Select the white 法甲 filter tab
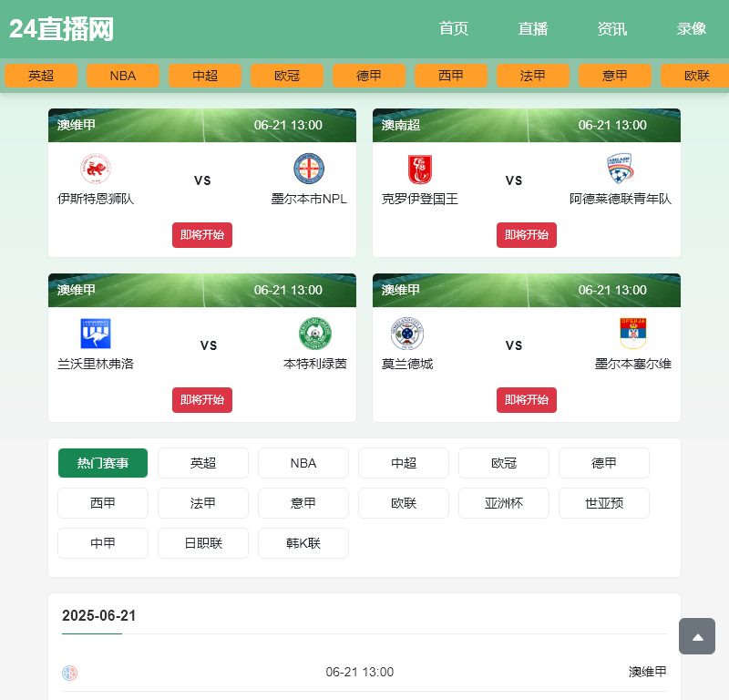Screen dimensions: 729x700 [203, 503]
